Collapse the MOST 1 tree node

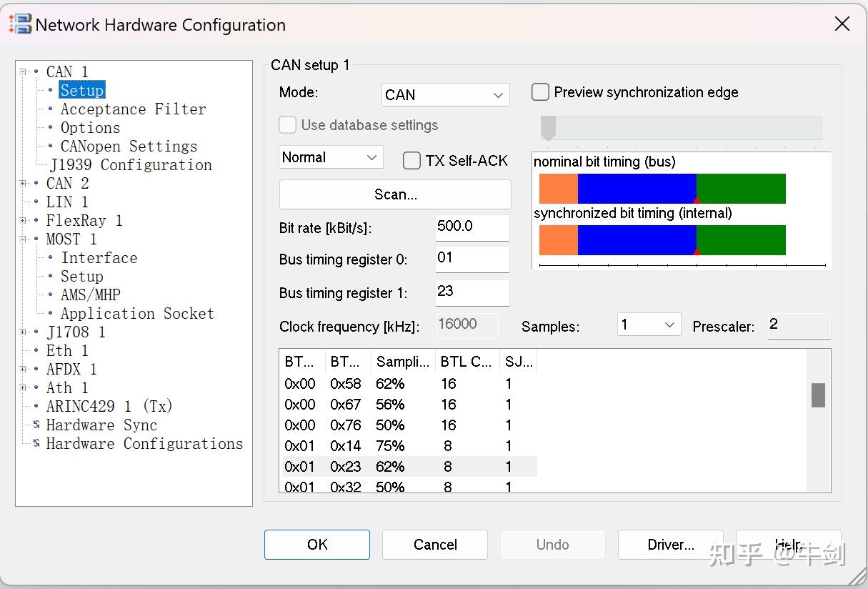tap(24, 239)
